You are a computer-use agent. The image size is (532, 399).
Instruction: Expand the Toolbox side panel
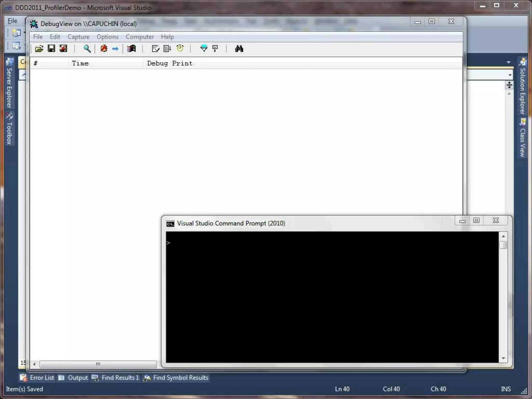point(9,129)
